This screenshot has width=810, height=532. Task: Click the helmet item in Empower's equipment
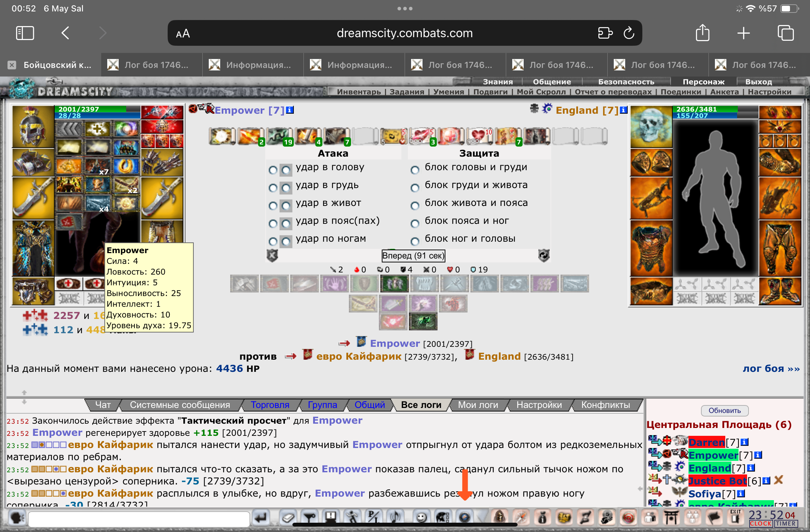click(33, 126)
